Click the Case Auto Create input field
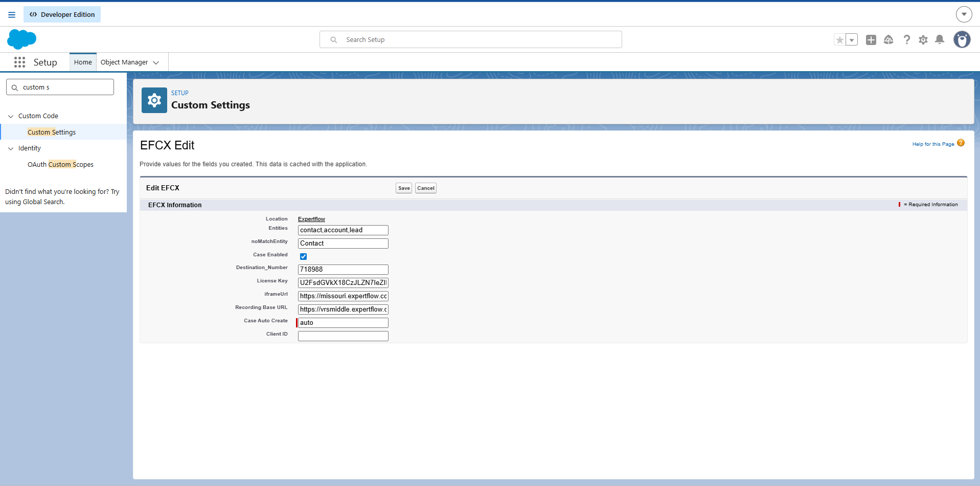 (x=343, y=323)
